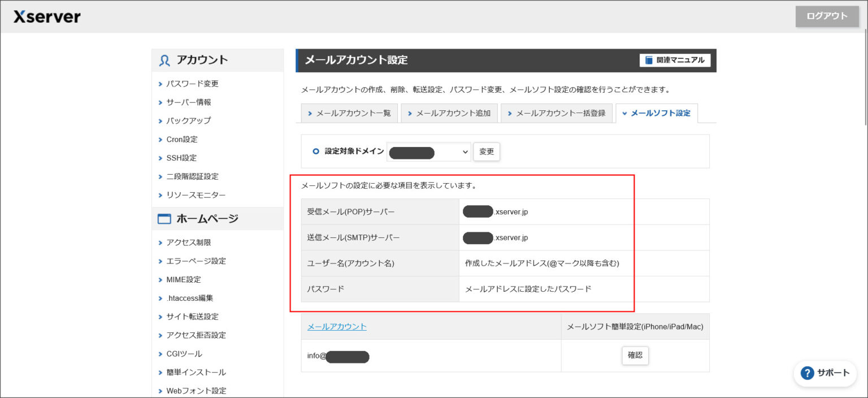
Task: Click the ログアウト button
Action: 827,16
